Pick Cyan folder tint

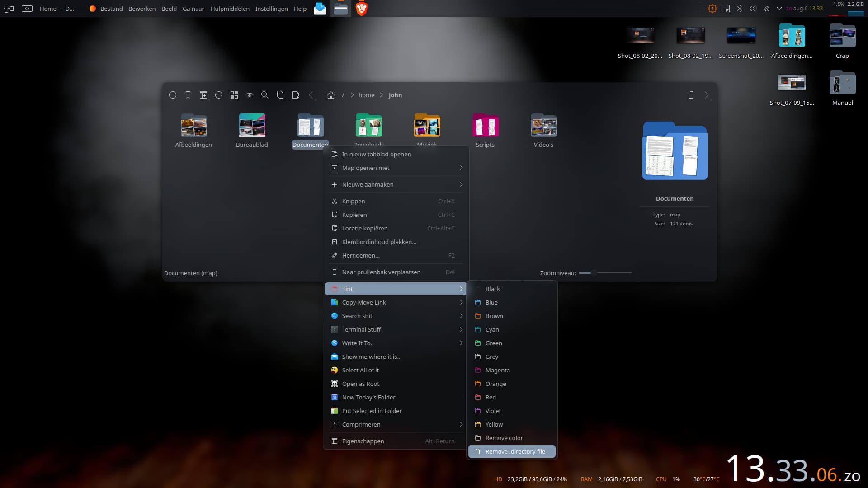point(512,329)
